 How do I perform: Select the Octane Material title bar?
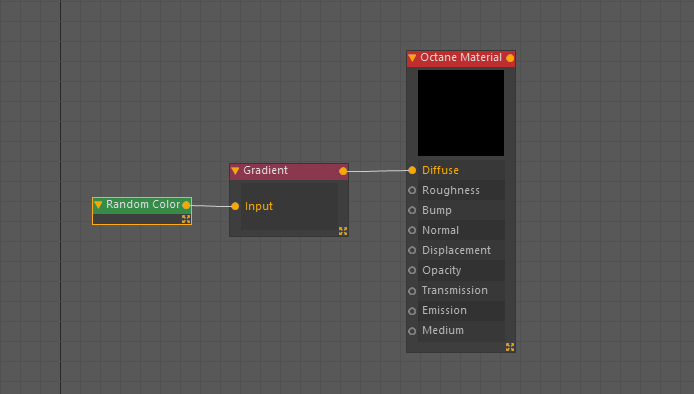(x=461, y=58)
